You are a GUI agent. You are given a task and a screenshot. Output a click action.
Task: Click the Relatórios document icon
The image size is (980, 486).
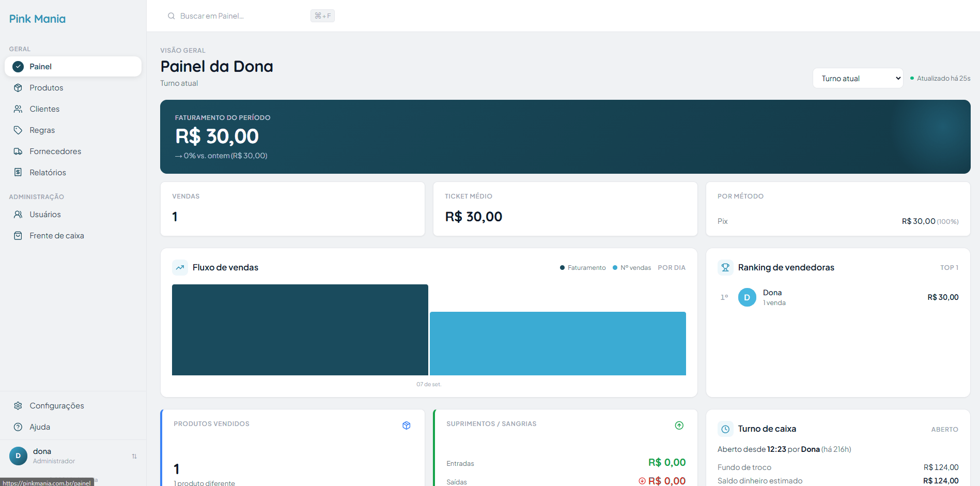point(18,173)
